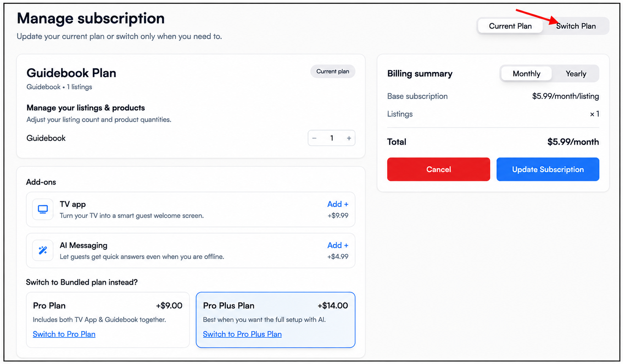
Task: Click the Current plan badge
Action: point(333,71)
